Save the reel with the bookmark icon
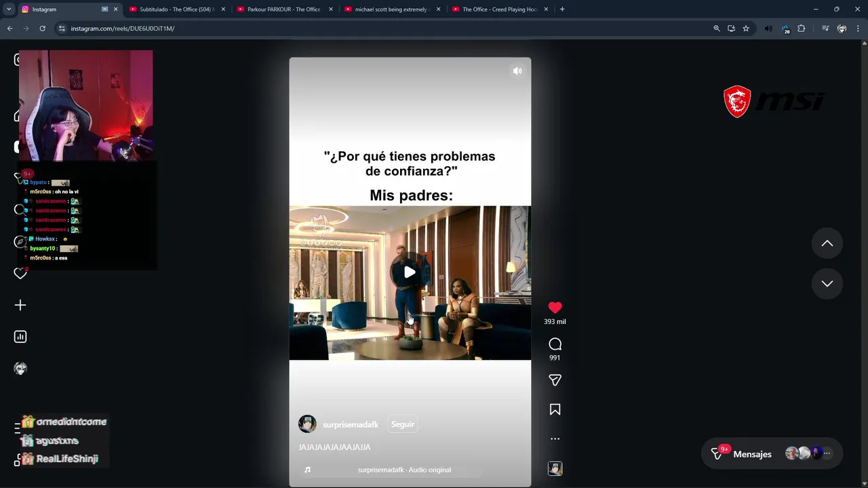The image size is (868, 488). pyautogui.click(x=555, y=409)
